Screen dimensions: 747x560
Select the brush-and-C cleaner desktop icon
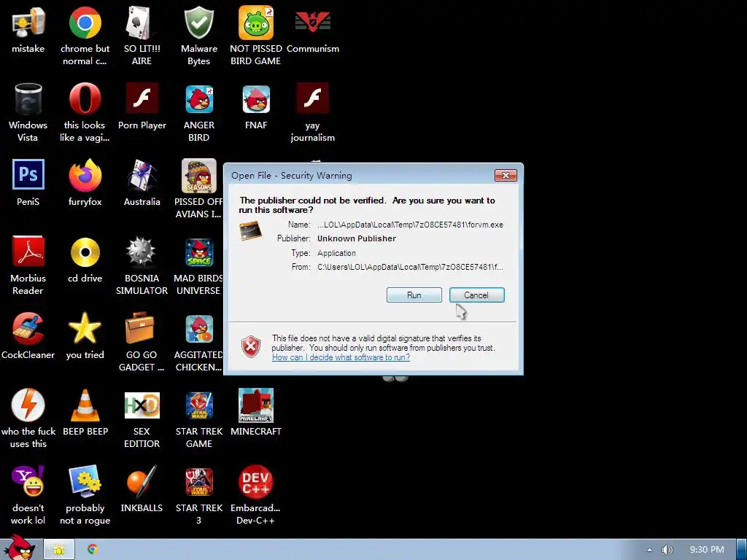coord(28,328)
